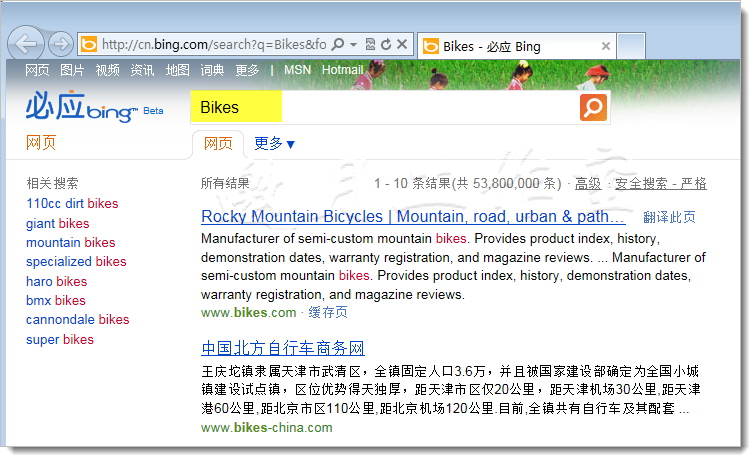Open 地图 in the top navigation bar
Viewport: 756px width, 462px height.
coord(177,70)
